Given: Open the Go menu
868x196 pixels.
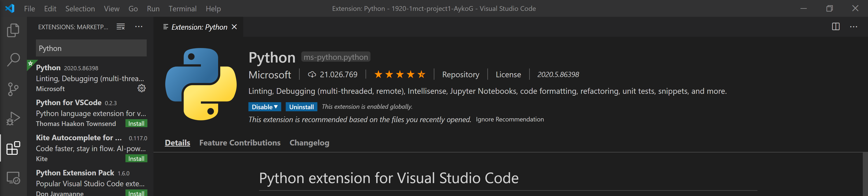Looking at the screenshot, I should 133,8.
